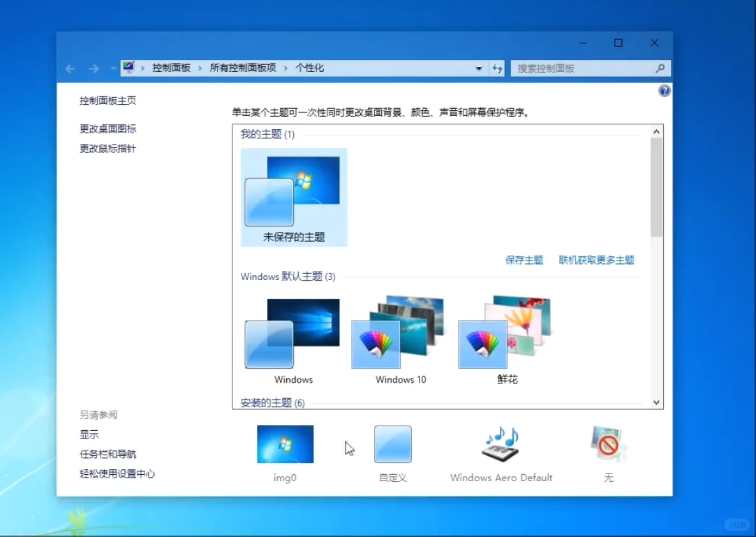Open 联机获取更多主题 link
Image resolution: width=756 pixels, height=537 pixels.
point(597,259)
